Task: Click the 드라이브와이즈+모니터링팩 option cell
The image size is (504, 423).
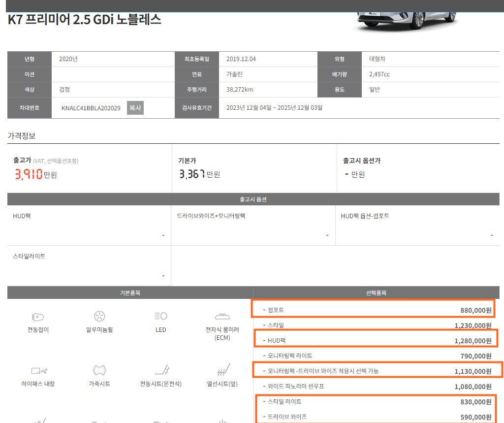Action: point(253,226)
